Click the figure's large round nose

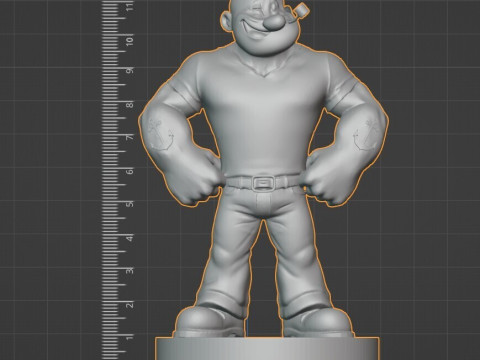tap(274, 22)
